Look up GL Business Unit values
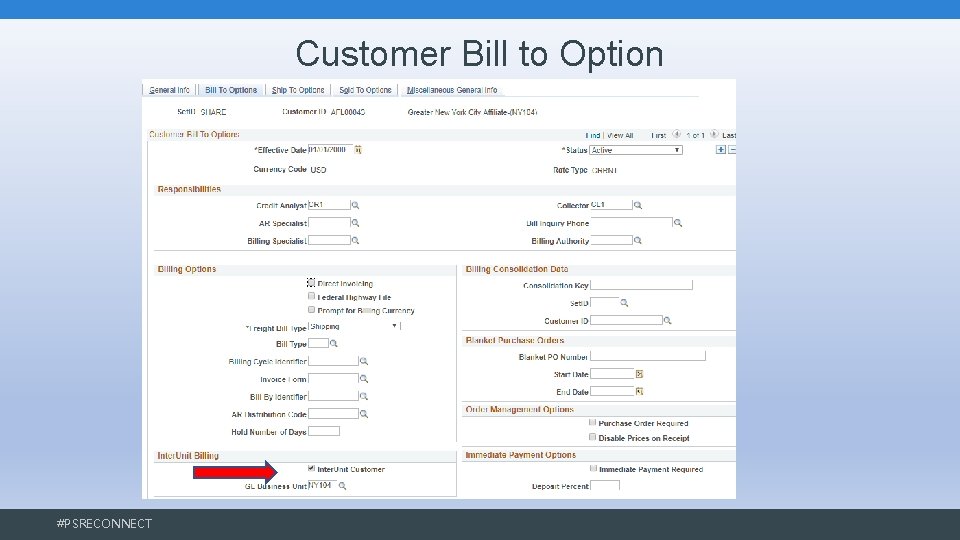Viewport: 960px width, 540px height. pyautogui.click(x=343, y=486)
